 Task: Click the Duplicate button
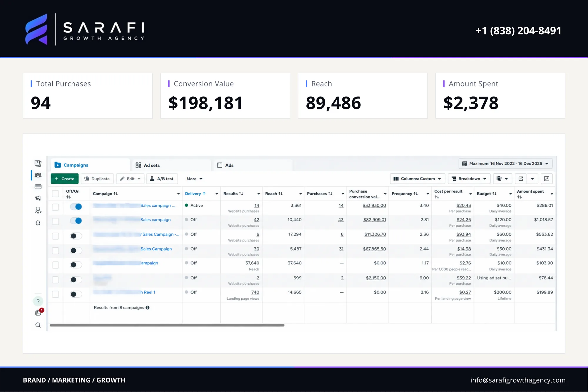coord(97,179)
